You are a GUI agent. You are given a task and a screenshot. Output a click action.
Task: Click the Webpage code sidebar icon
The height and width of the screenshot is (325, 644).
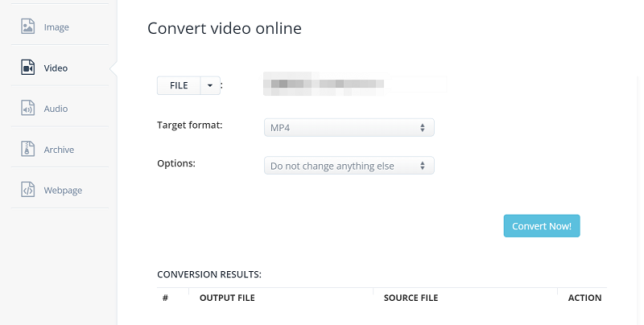tap(28, 190)
